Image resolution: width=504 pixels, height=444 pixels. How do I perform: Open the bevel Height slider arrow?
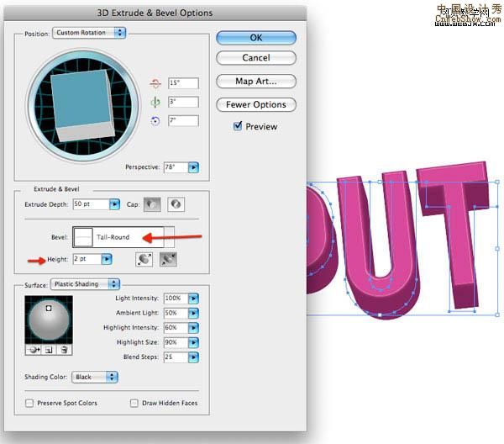pyautogui.click(x=107, y=259)
